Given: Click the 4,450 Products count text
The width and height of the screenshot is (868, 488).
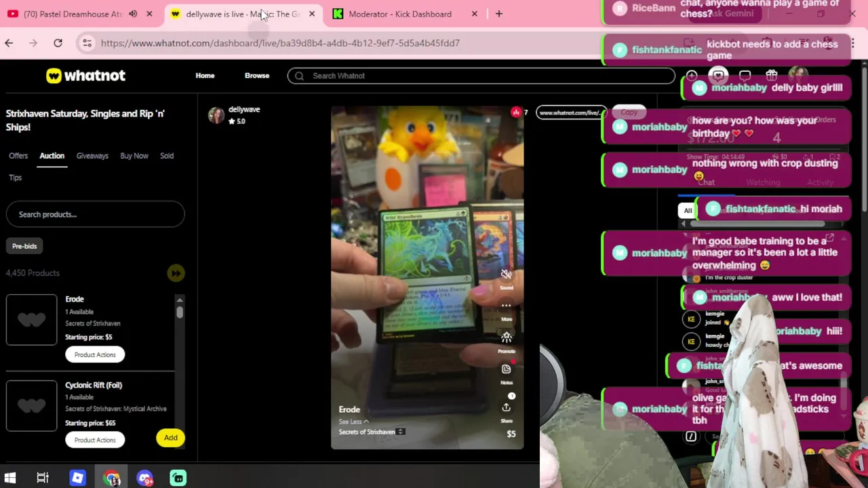Looking at the screenshot, I should point(33,273).
